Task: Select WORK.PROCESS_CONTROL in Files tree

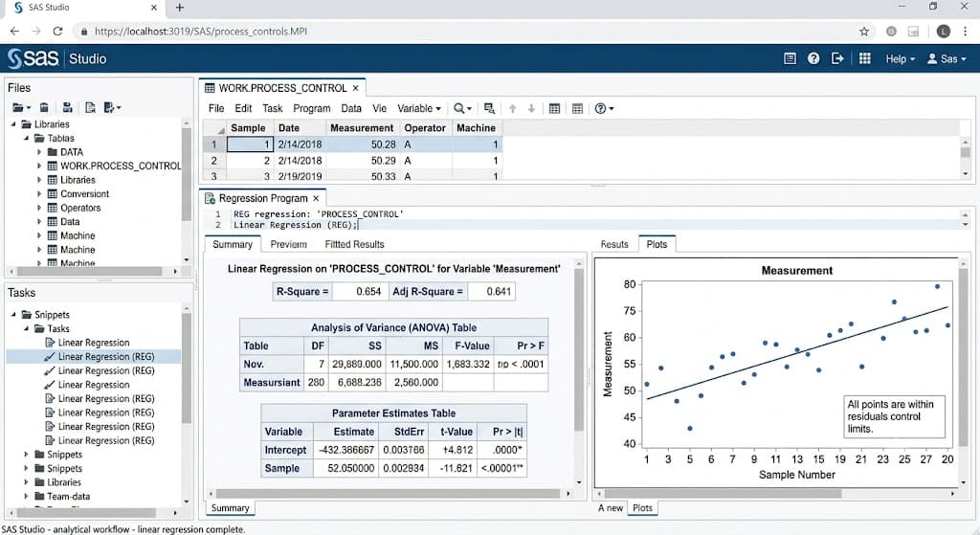Action: [120, 166]
